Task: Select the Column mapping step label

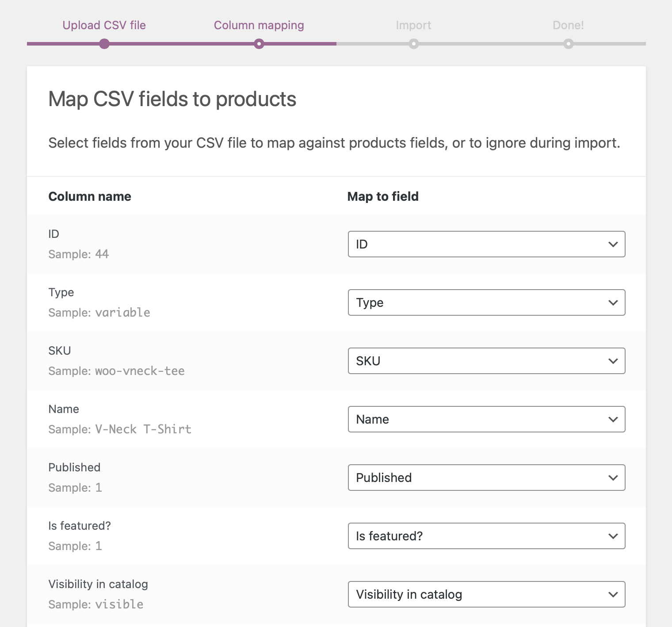Action: (259, 25)
